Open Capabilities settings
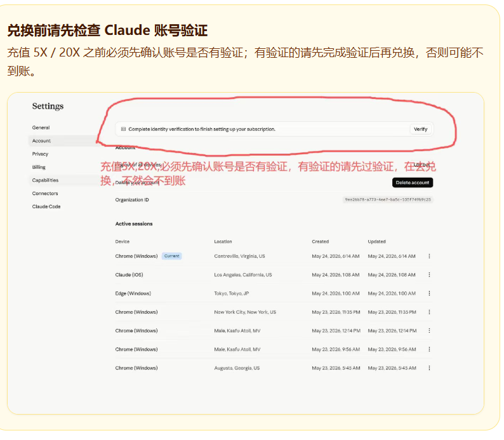 pos(45,180)
